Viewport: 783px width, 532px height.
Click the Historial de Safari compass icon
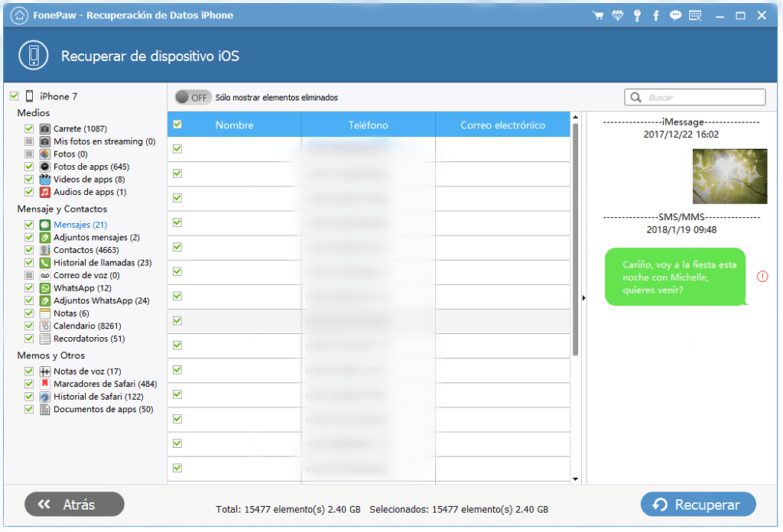click(x=45, y=397)
